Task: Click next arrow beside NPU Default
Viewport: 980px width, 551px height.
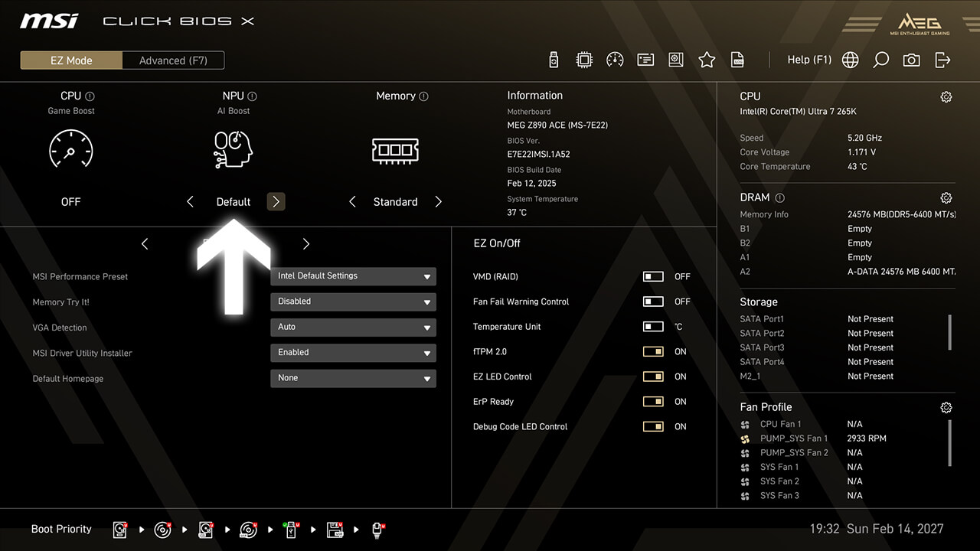Action: [276, 201]
